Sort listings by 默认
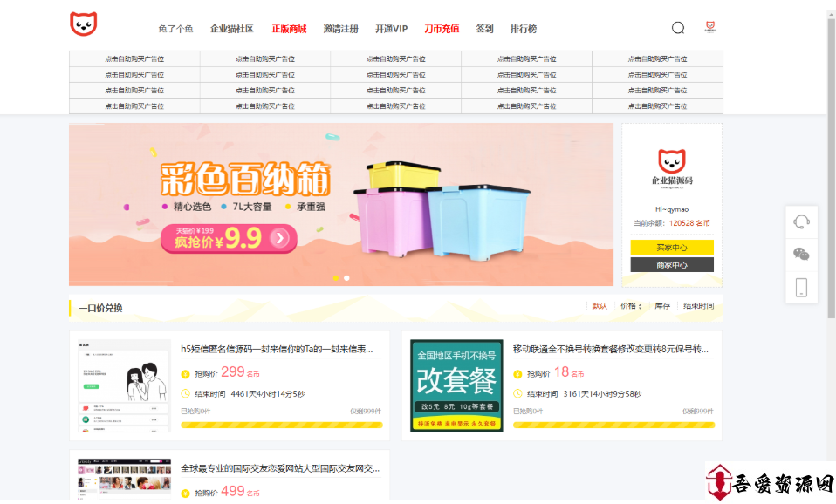The image size is (836, 504). click(x=600, y=307)
